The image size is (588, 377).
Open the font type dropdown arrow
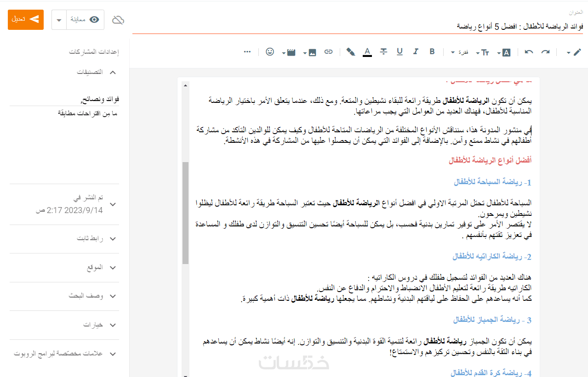pyautogui.click(x=499, y=53)
